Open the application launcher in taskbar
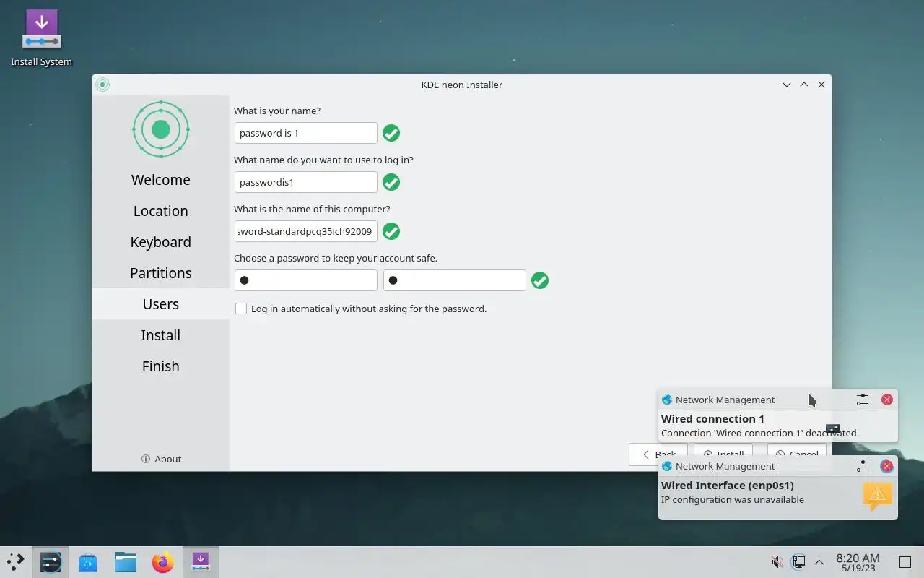This screenshot has width=924, height=578. [x=15, y=561]
